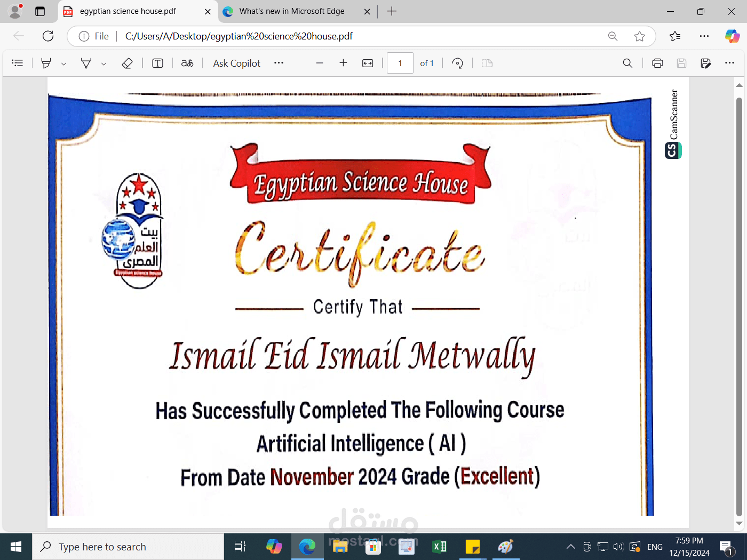Select the Add text tool
The image size is (747, 560).
(x=157, y=63)
